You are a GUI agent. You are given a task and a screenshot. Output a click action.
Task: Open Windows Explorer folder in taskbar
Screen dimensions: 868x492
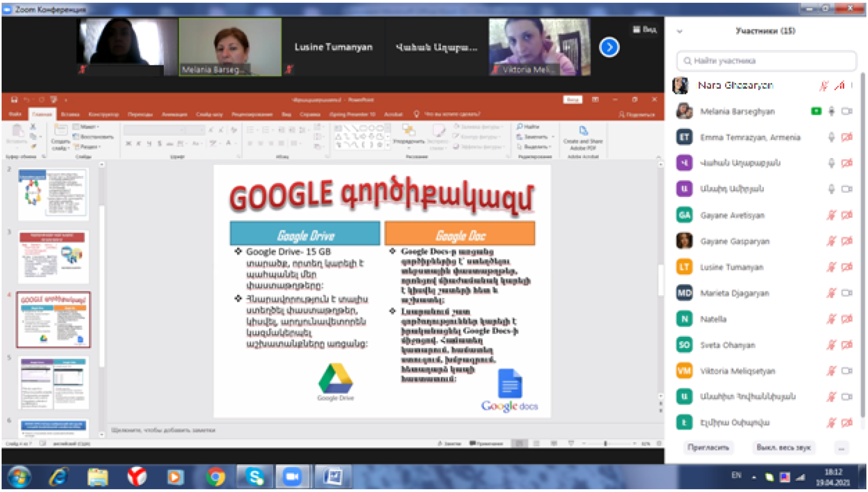point(98,477)
